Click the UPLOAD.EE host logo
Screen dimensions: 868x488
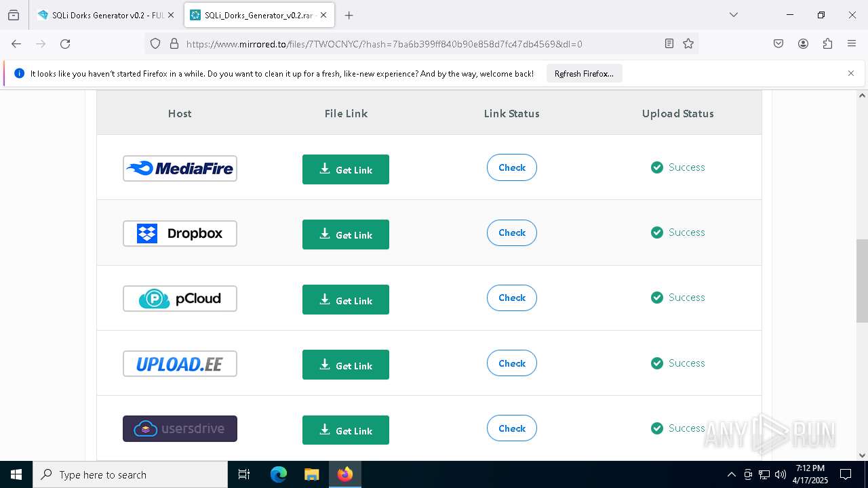tap(180, 364)
